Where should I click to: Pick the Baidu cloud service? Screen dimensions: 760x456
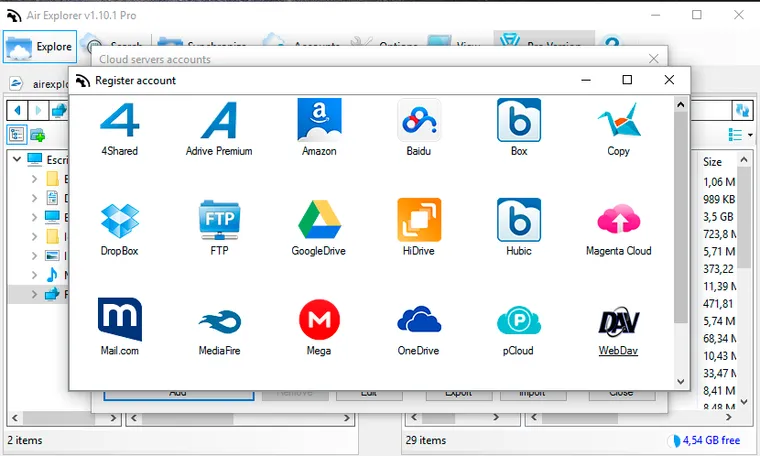coord(419,128)
